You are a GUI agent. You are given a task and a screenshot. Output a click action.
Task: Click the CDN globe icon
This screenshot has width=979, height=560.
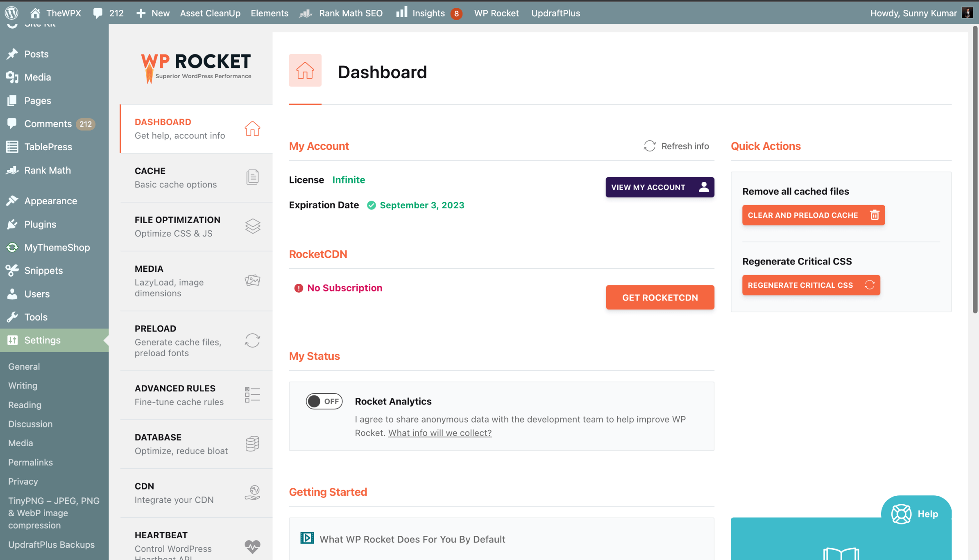pyautogui.click(x=252, y=492)
